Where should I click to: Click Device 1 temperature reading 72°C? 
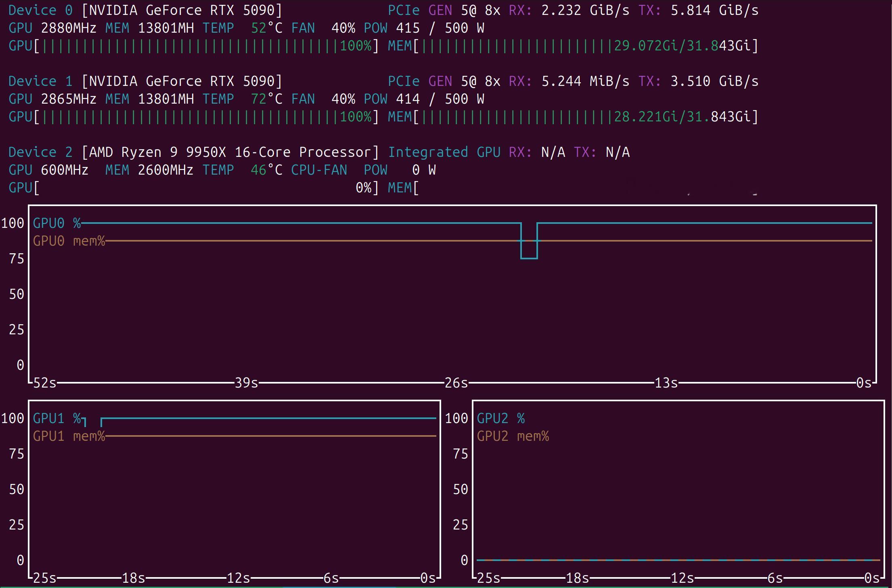tap(266, 99)
